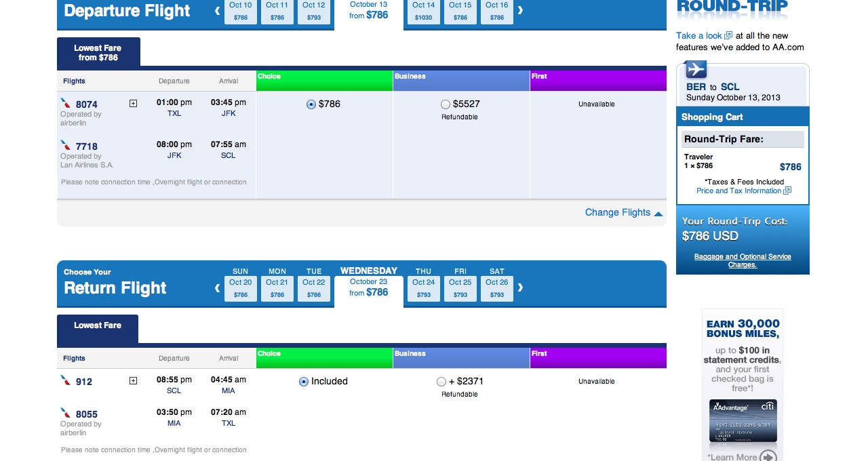Click the popup icon after Price and Tax Information
This screenshot has height=461, width=868.
tap(787, 191)
